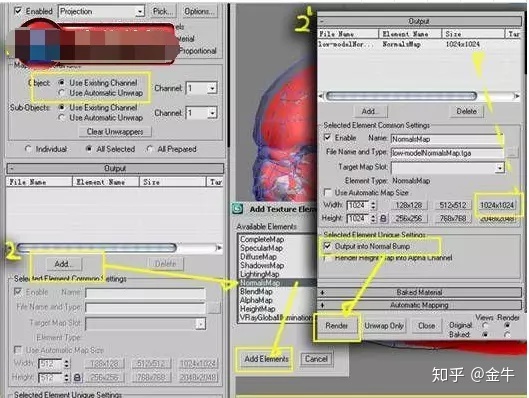The height and width of the screenshot is (398, 529).
Task: Toggle the aspect lock beside Height 1024
Action: pyautogui.click(x=383, y=219)
